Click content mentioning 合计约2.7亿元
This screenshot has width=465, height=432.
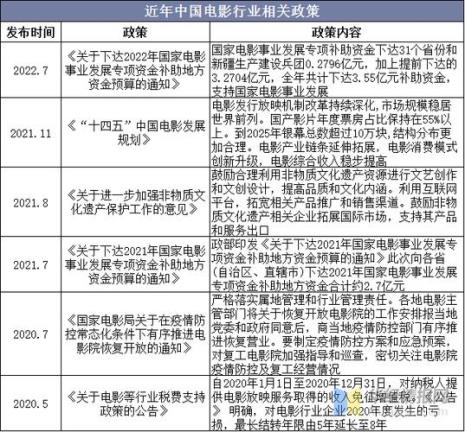(334, 265)
